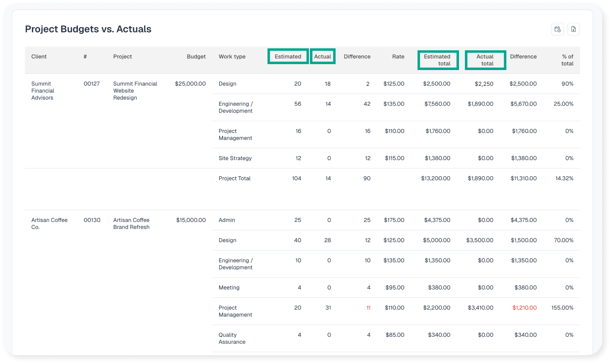The image size is (611, 364).
Task: Select the Rate column header
Action: tap(398, 57)
